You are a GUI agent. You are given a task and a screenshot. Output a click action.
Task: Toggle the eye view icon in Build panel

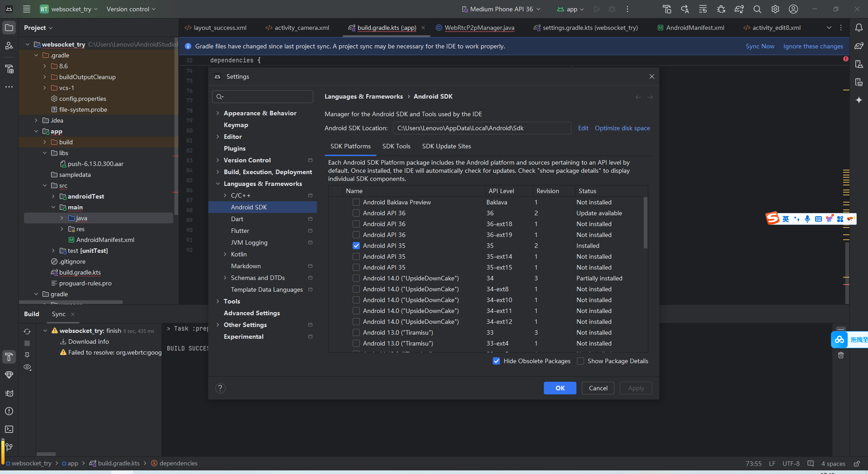click(x=27, y=367)
